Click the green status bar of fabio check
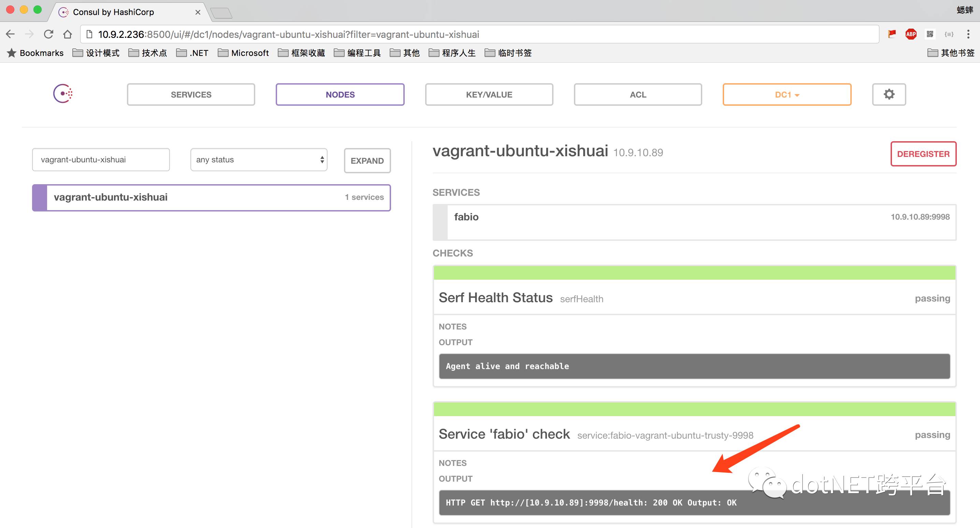The image size is (980, 528). click(x=694, y=409)
